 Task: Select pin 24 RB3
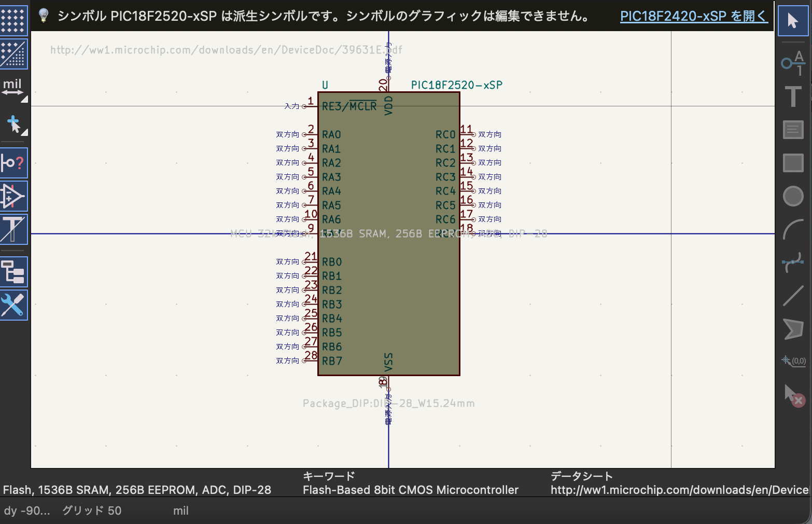pyautogui.click(x=311, y=304)
